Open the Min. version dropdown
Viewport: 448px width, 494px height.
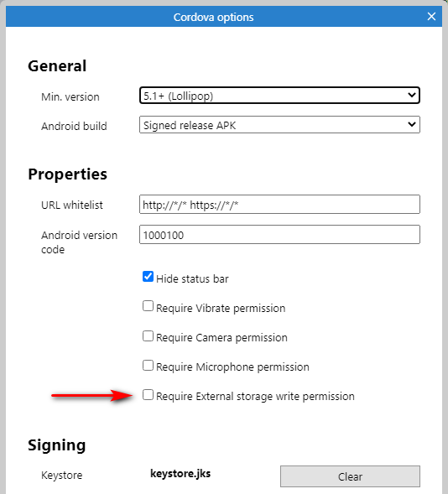point(279,96)
